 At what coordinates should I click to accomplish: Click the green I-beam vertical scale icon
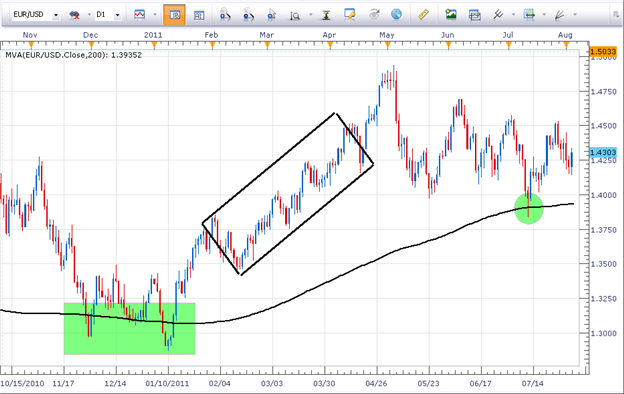[x=326, y=15]
